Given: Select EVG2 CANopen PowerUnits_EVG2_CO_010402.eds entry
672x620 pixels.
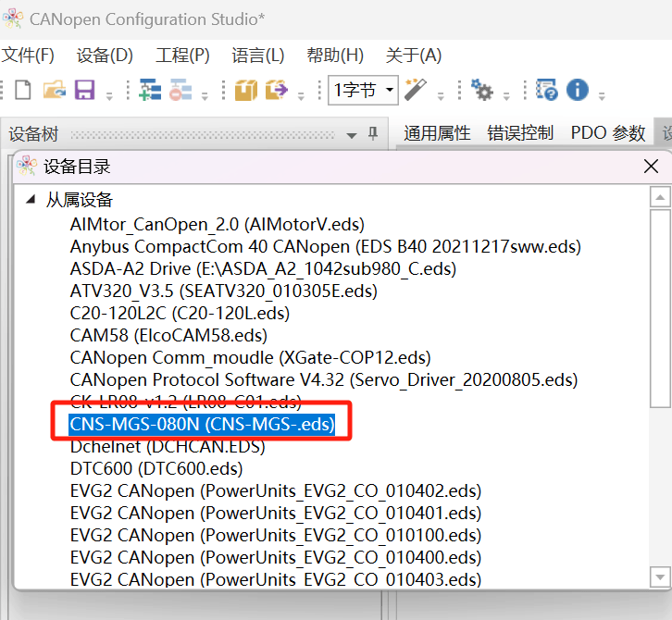Looking at the screenshot, I should click(276, 491).
